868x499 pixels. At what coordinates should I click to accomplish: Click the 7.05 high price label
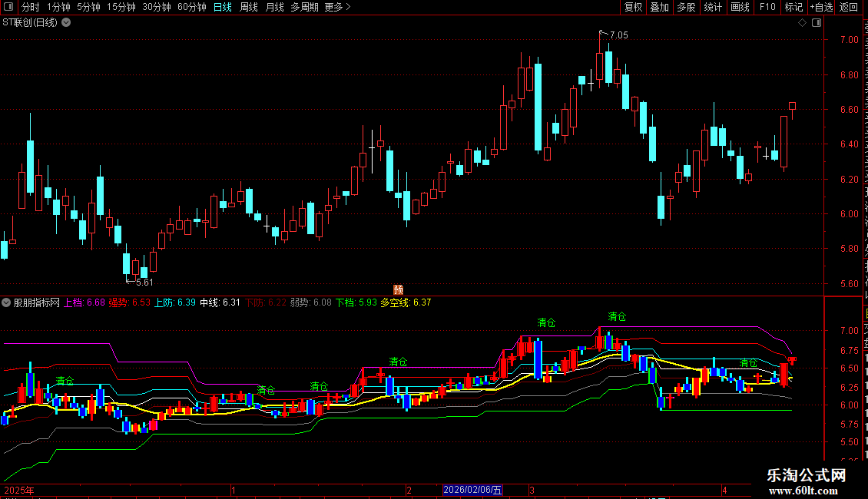619,35
